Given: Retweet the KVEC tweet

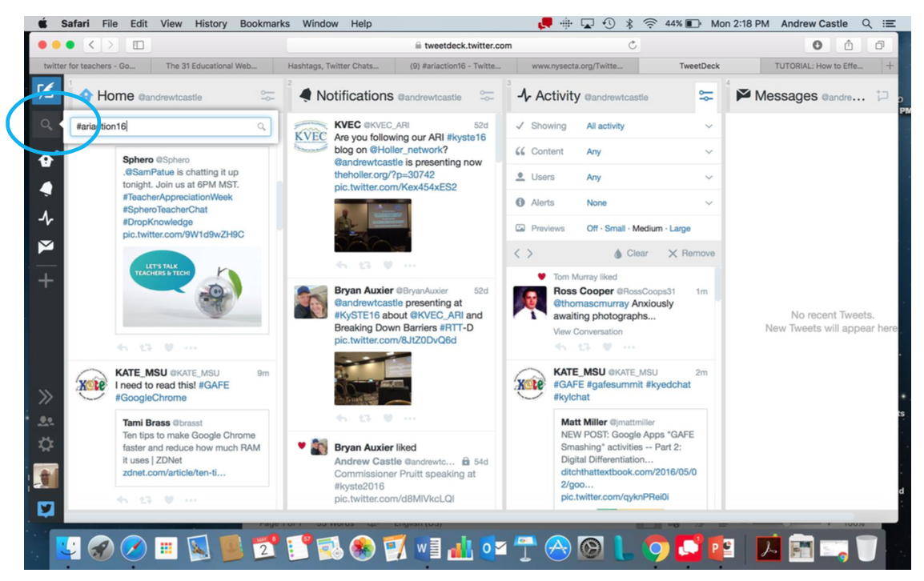Looking at the screenshot, I should click(x=365, y=265).
